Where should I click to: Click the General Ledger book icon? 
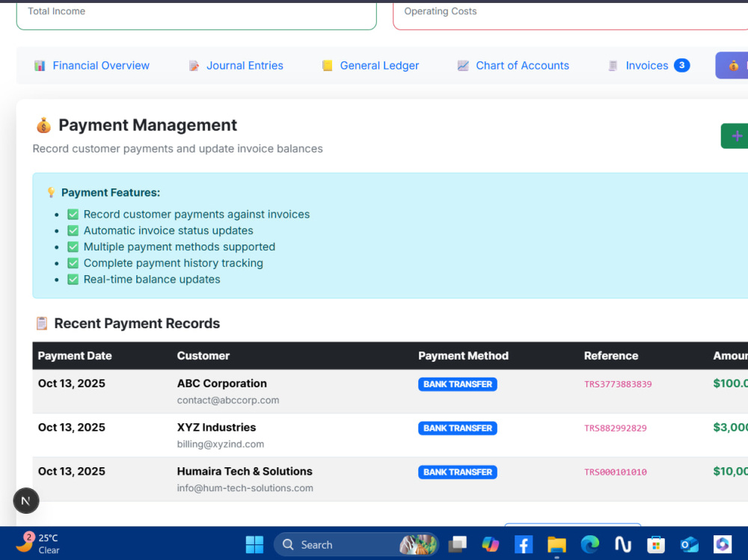(328, 66)
